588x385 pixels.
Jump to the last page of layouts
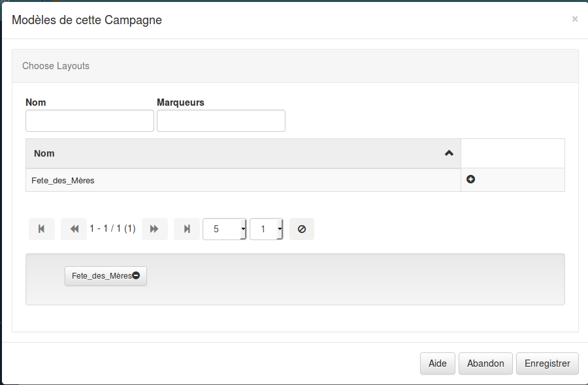(x=187, y=229)
